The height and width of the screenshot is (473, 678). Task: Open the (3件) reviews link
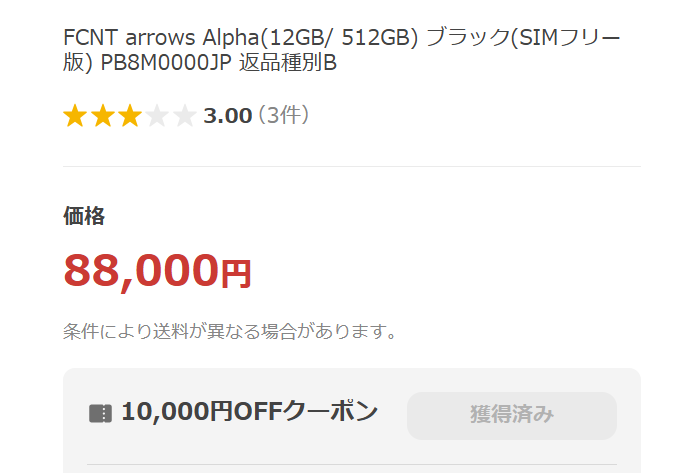[282, 116]
